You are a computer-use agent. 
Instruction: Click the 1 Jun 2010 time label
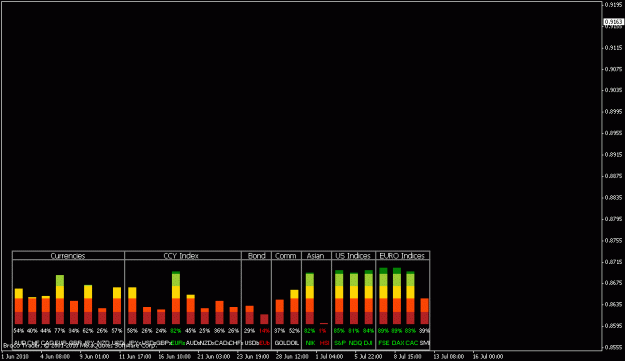(x=15, y=356)
